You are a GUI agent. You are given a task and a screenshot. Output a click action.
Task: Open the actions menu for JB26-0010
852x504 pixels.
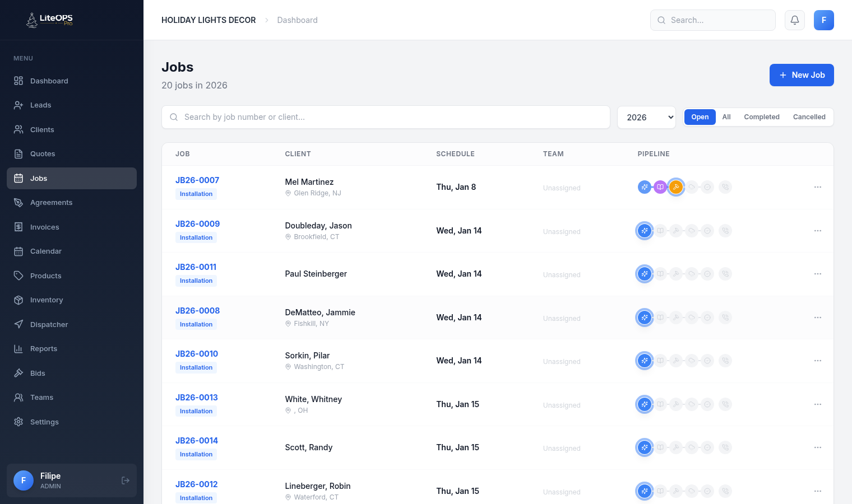(x=818, y=361)
